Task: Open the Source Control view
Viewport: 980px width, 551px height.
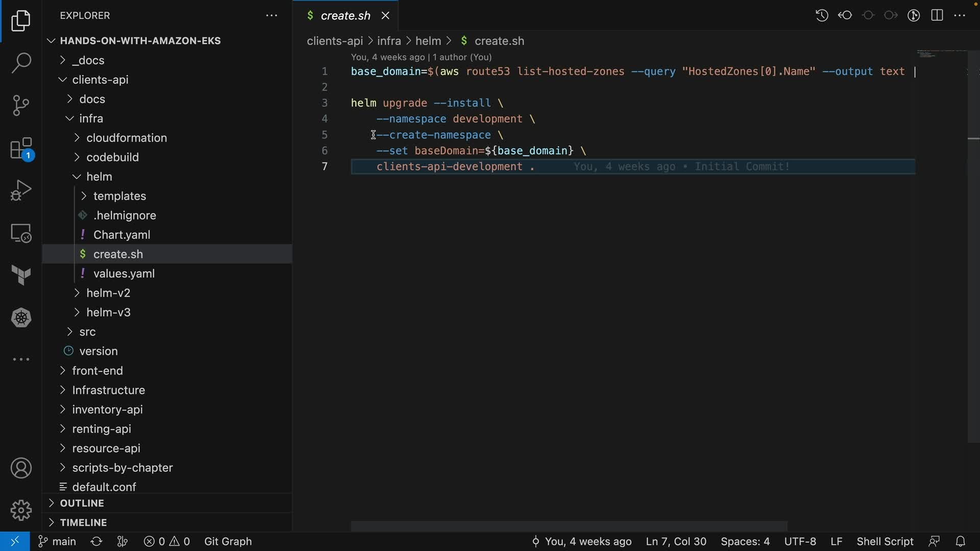Action: [x=21, y=106]
